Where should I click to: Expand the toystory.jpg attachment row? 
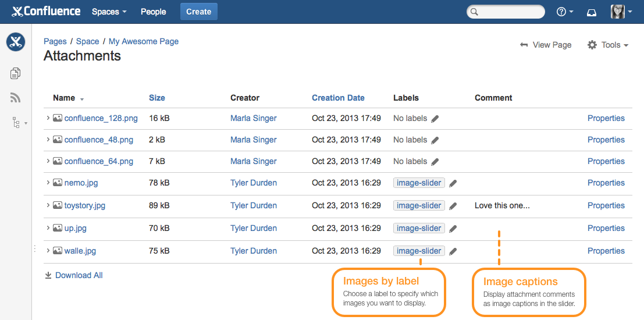point(48,205)
